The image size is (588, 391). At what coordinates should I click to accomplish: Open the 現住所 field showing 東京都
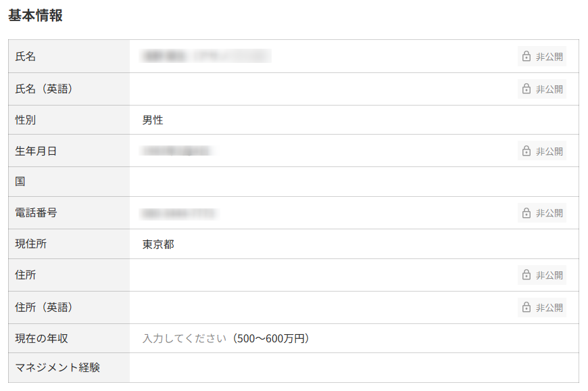(158, 244)
